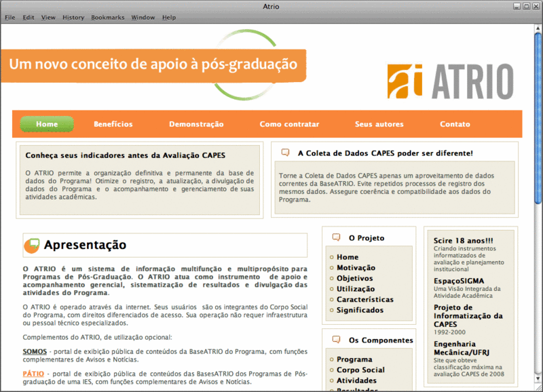Open the Contato navigation item
The image size is (543, 392).
click(455, 124)
